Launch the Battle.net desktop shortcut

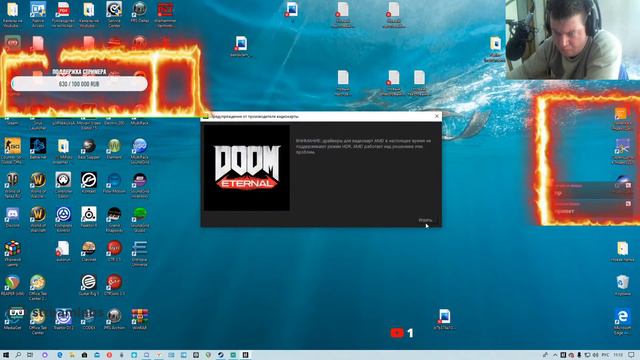pos(38,149)
